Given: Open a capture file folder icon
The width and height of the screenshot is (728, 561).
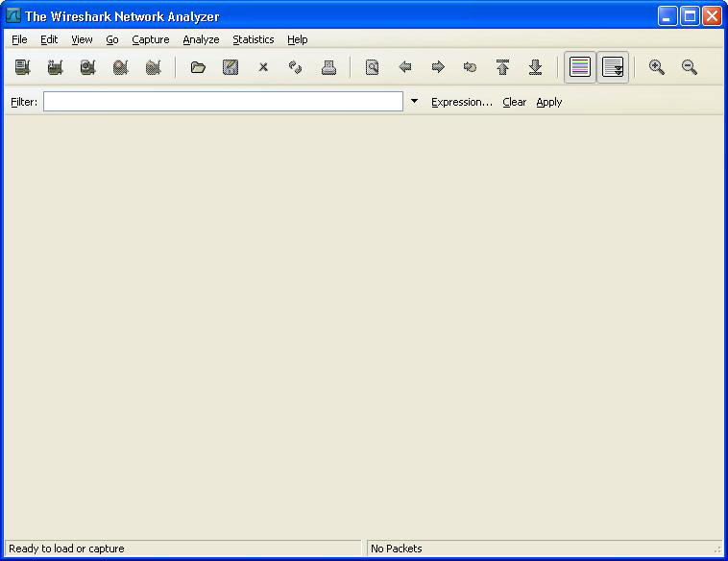Looking at the screenshot, I should point(198,67).
